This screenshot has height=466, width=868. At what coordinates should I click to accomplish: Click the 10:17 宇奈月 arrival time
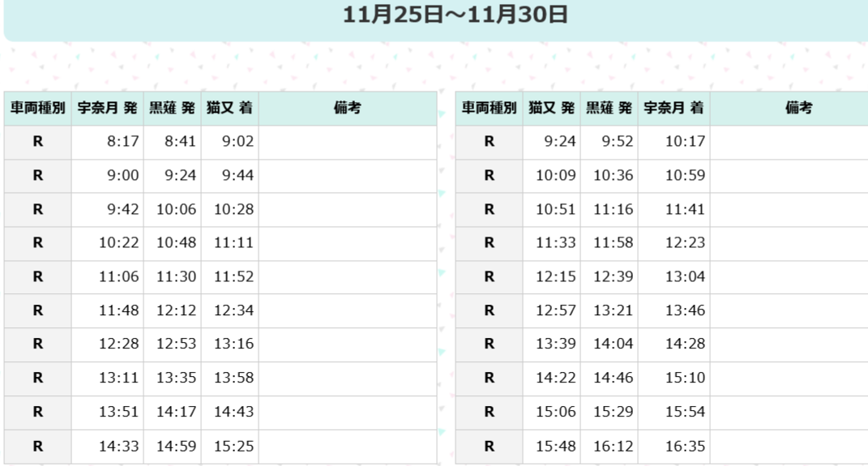(x=685, y=142)
